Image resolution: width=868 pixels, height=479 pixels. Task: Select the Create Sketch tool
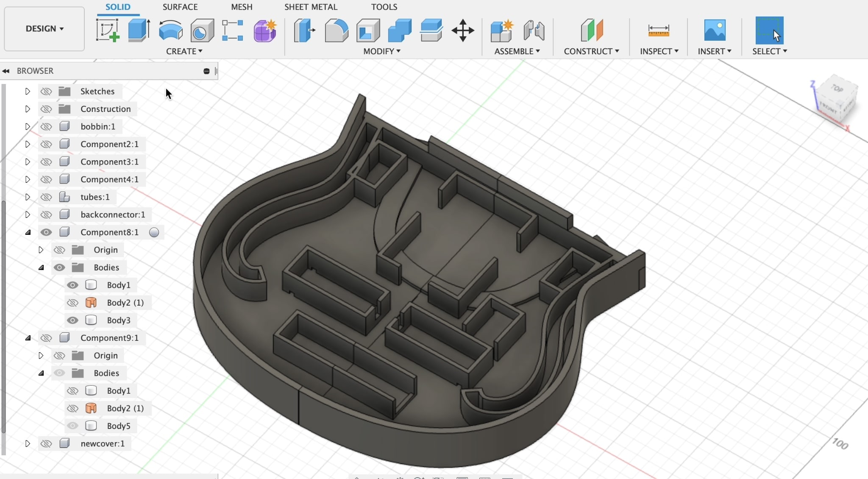[108, 30]
